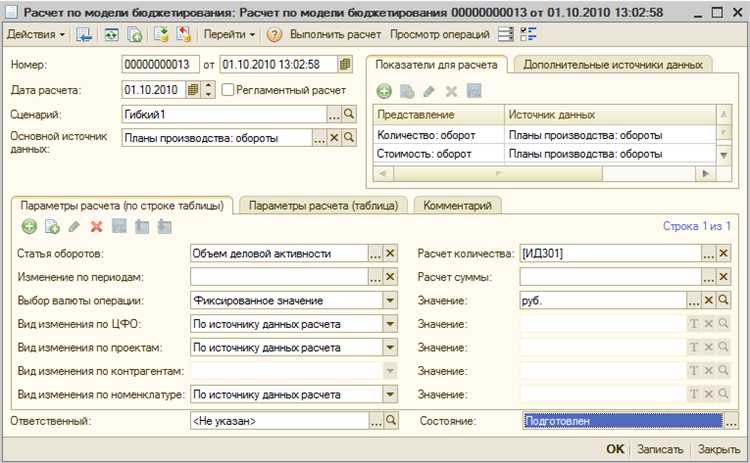
Task: Clear the Статья оборотов field with X icon
Action: point(391,254)
